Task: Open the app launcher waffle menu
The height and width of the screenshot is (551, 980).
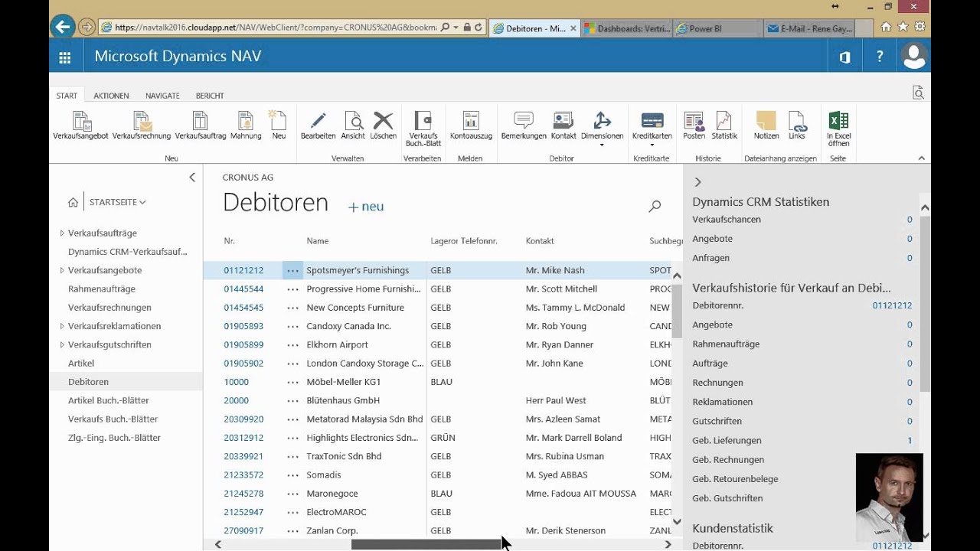Action: tap(65, 57)
